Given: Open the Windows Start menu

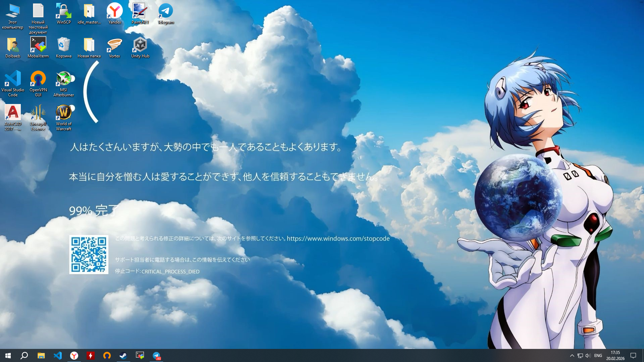Looking at the screenshot, I should point(8,356).
